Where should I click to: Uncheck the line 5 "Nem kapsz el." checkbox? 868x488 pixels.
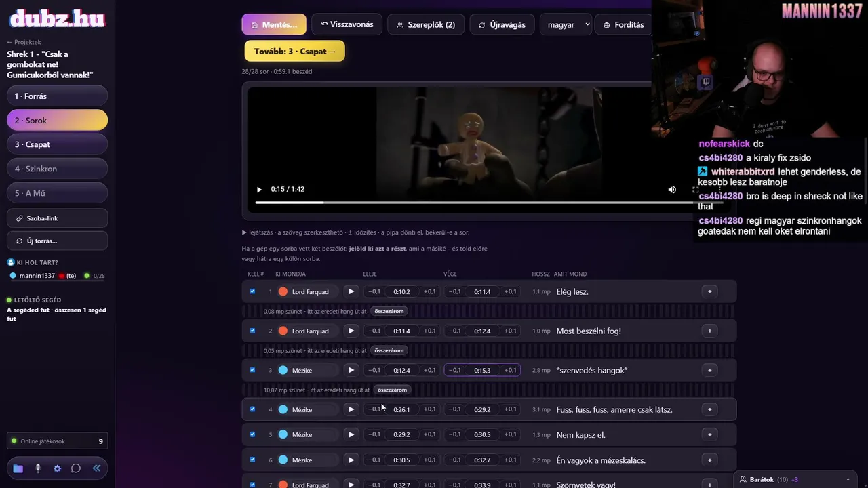tap(252, 434)
